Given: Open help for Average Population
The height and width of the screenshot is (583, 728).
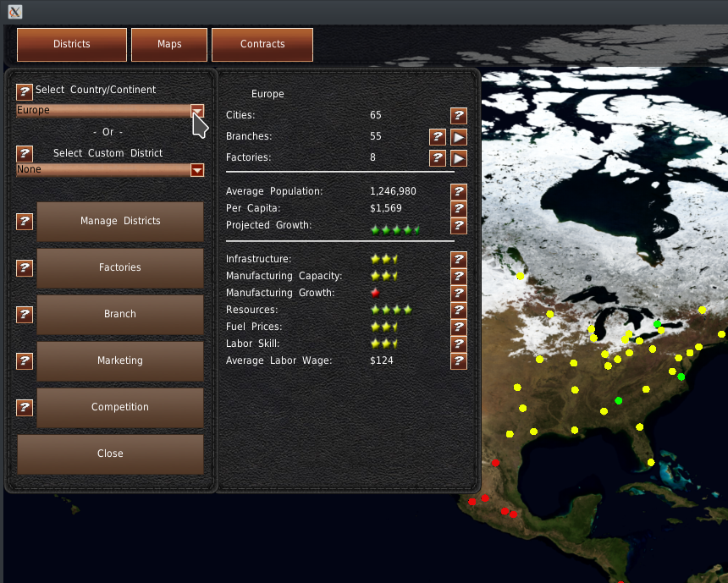Looking at the screenshot, I should point(459,191).
